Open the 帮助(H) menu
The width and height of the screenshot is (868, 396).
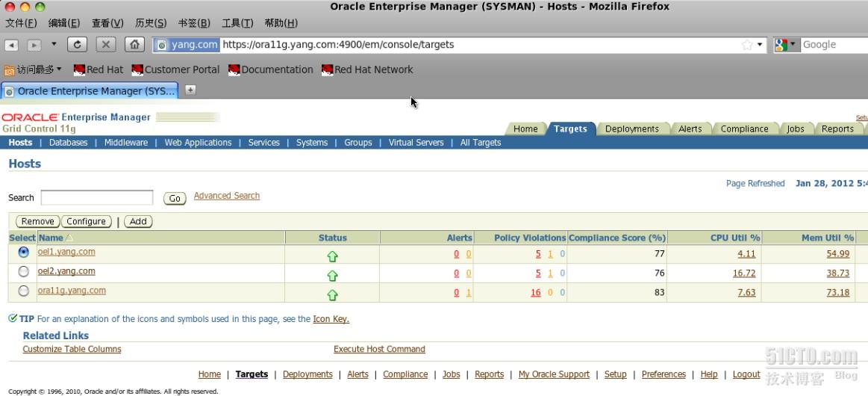point(281,23)
